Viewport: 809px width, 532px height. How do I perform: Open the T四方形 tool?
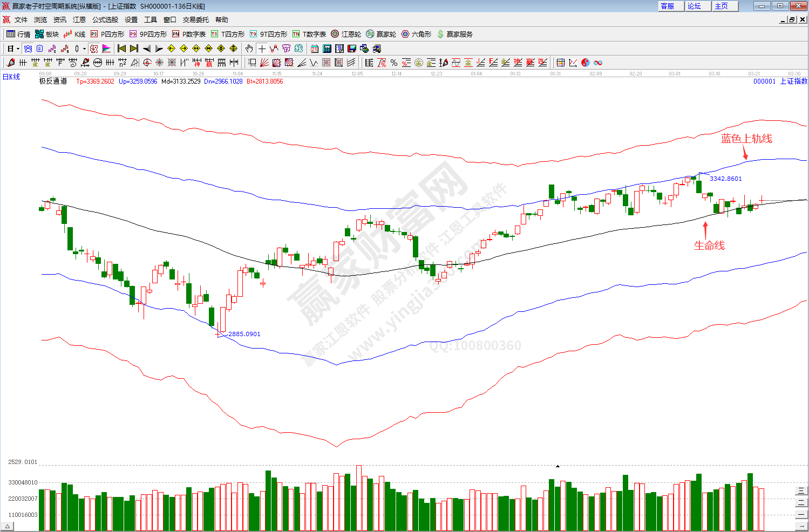coord(228,34)
